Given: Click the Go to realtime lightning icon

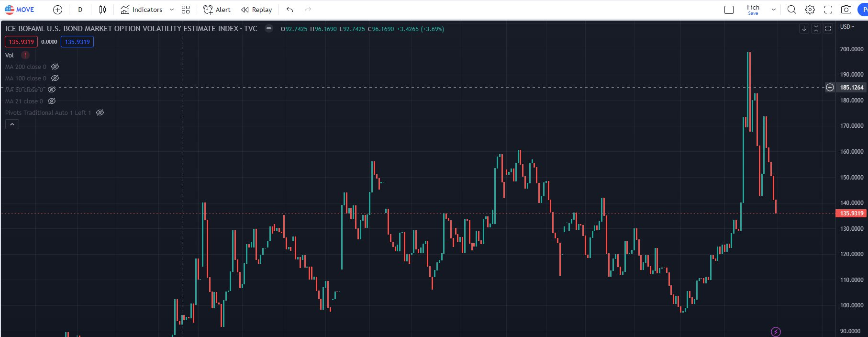Looking at the screenshot, I should coord(776,332).
